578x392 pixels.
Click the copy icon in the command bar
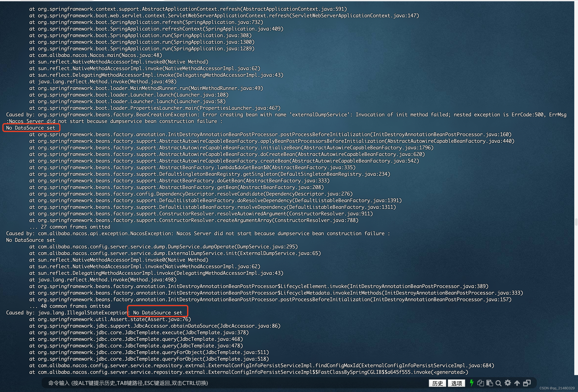480,383
